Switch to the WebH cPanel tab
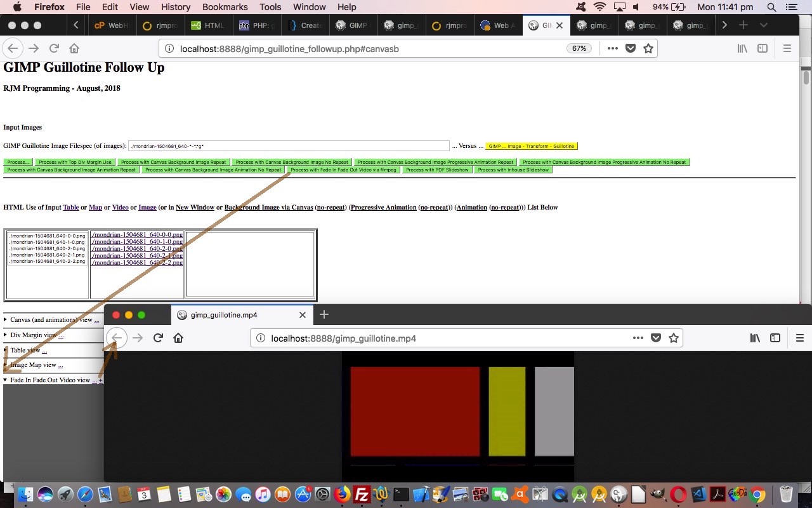The image size is (812, 508). pyautogui.click(x=112, y=25)
